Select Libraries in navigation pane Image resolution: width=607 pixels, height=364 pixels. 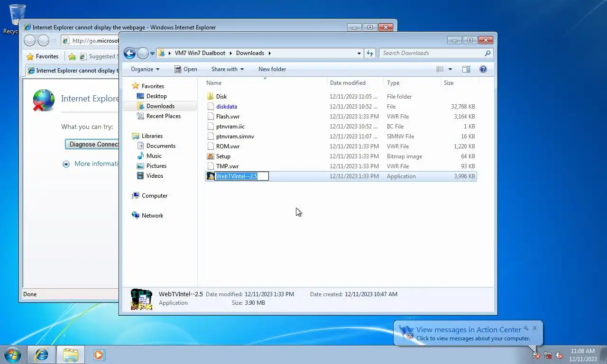coord(152,136)
